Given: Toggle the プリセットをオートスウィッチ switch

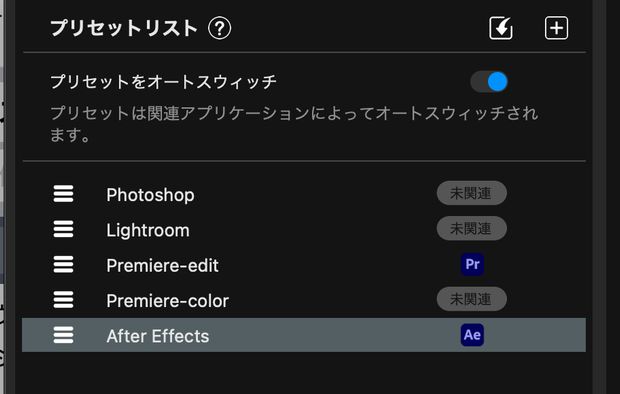Looking at the screenshot, I should click(490, 82).
